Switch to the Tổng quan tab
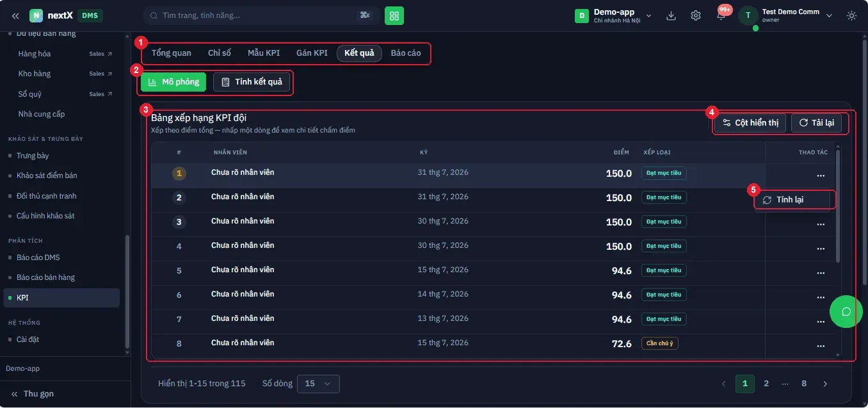 coord(172,53)
